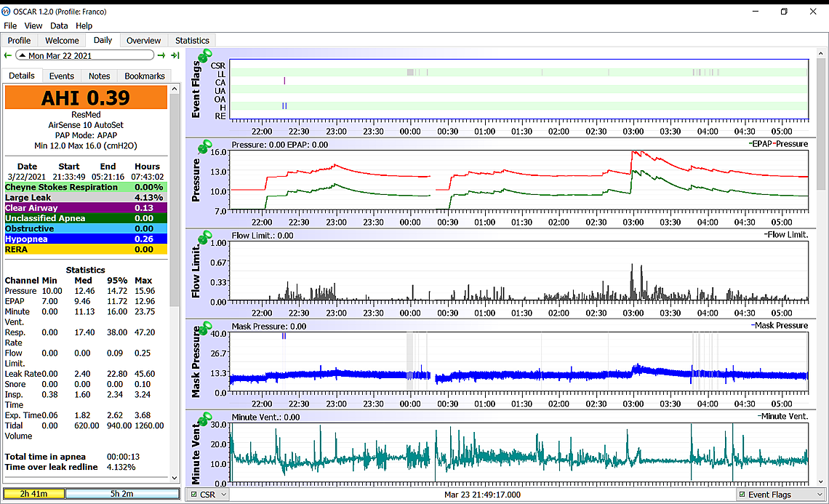Go to next day with right green arrow
Image resolution: width=829 pixels, height=504 pixels.
click(x=161, y=55)
